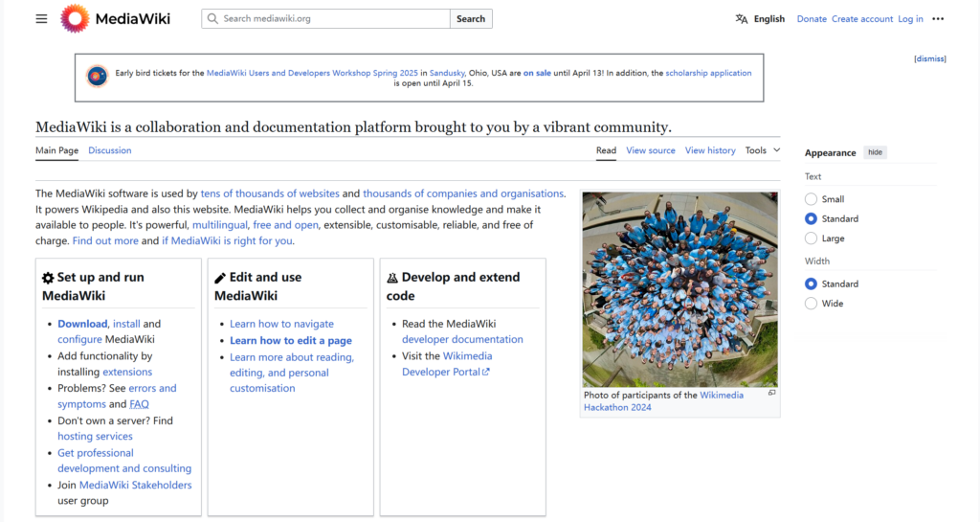
Task: Click the gear icon beside Set up heading
Action: [x=48, y=278]
